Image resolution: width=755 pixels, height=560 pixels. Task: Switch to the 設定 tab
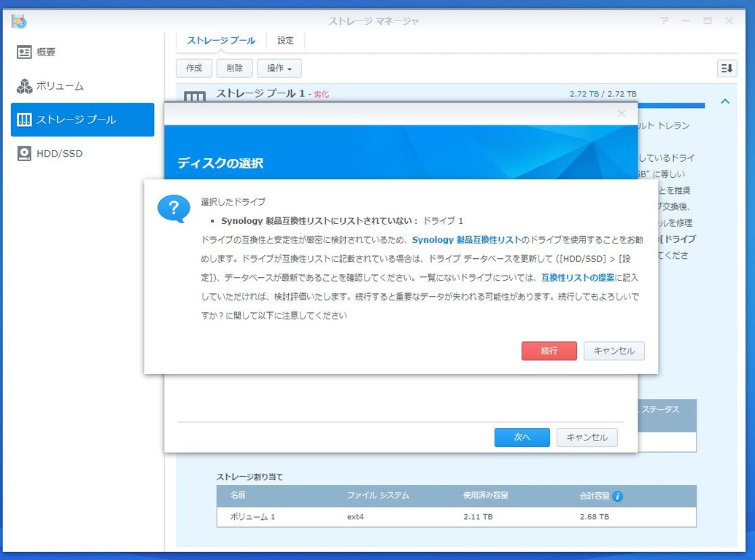285,40
